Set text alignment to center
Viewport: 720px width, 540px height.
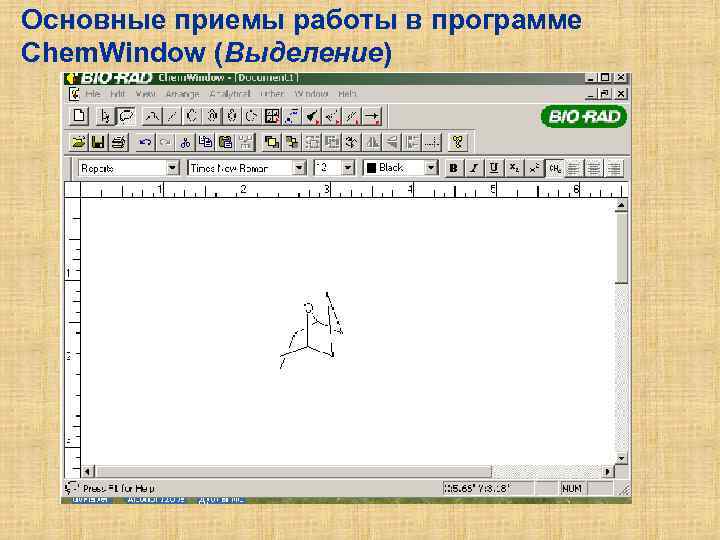point(594,168)
